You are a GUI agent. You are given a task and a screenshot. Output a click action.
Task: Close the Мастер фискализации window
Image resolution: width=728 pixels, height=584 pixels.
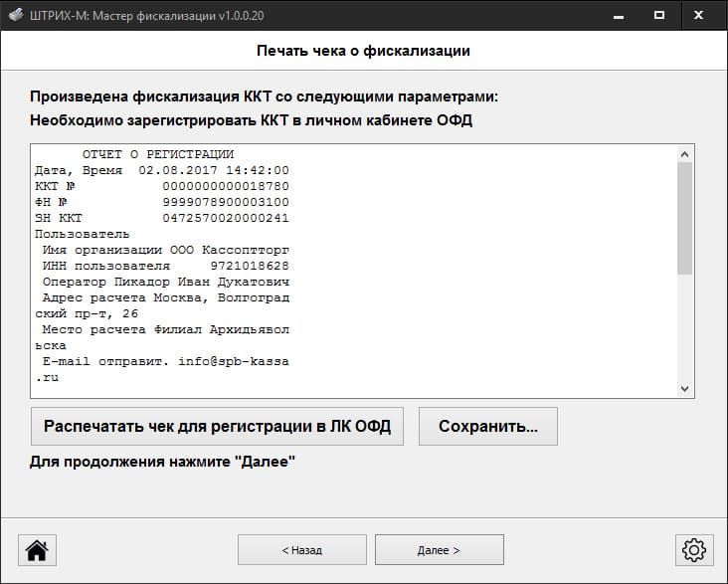[x=699, y=15]
